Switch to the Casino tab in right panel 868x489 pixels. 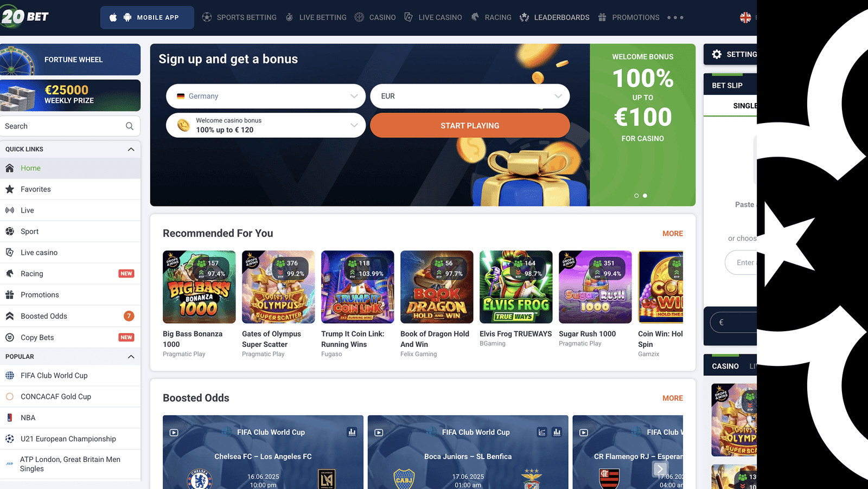point(725,366)
